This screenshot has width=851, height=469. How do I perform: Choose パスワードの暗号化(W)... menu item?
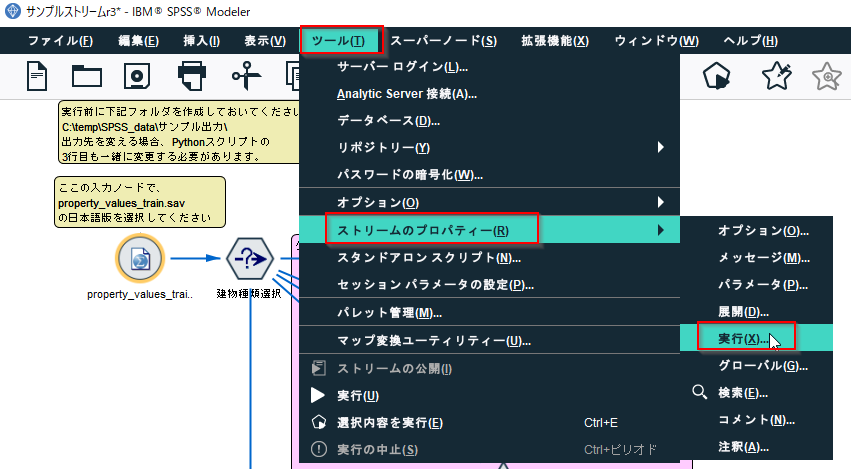click(x=489, y=174)
